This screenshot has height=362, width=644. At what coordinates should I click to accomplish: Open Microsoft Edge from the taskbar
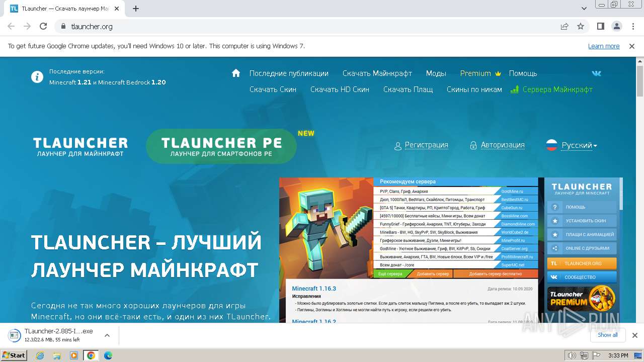tap(108, 355)
